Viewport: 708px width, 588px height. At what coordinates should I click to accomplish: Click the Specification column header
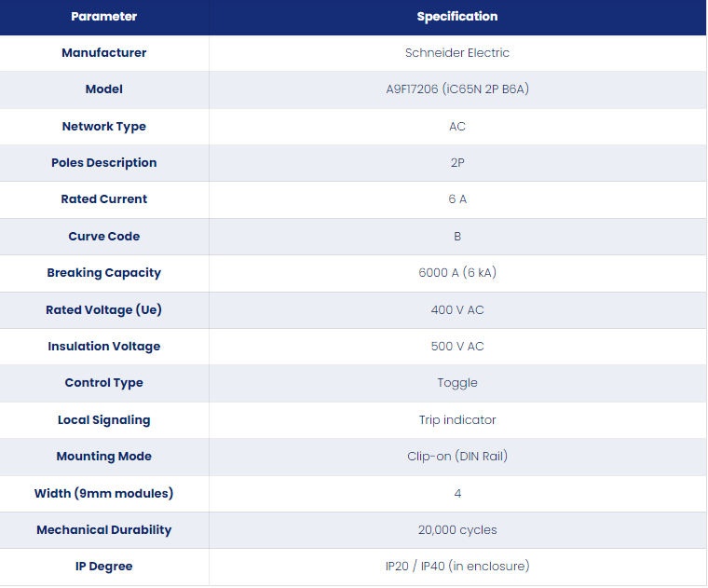pyautogui.click(x=457, y=17)
